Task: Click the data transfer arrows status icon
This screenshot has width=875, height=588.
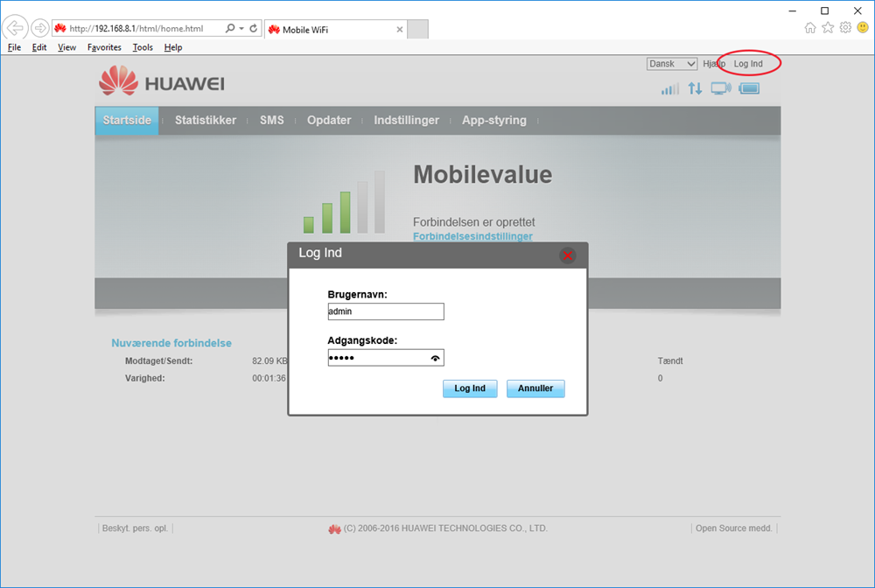Action: (x=696, y=88)
